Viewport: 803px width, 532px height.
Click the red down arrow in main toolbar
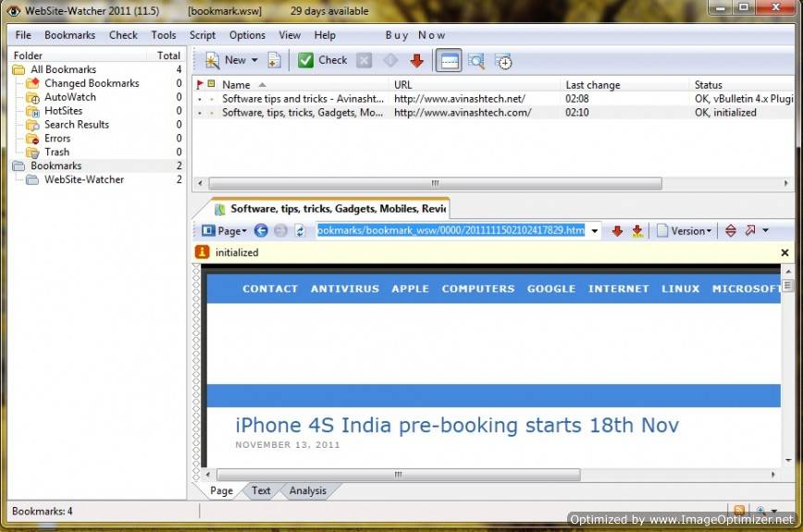tap(417, 60)
